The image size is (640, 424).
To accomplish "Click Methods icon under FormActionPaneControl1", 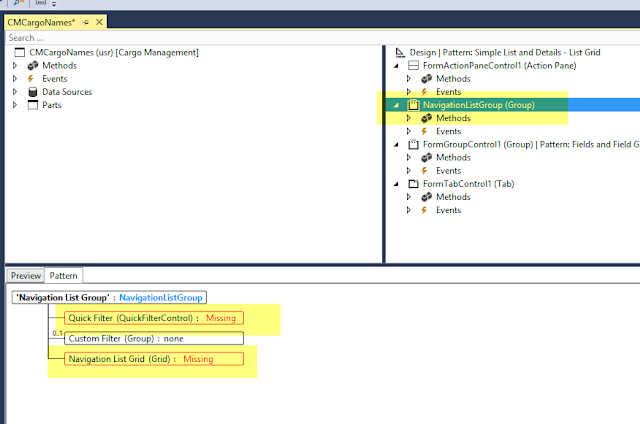I will [427, 78].
